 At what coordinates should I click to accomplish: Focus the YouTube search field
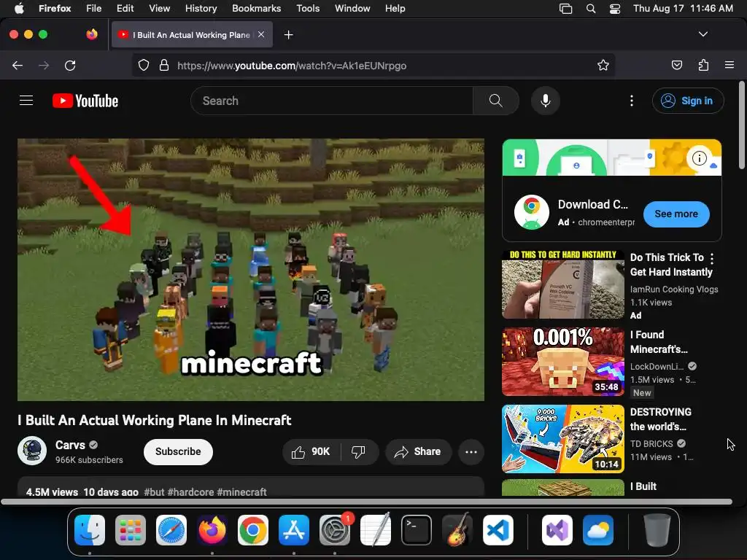point(332,101)
